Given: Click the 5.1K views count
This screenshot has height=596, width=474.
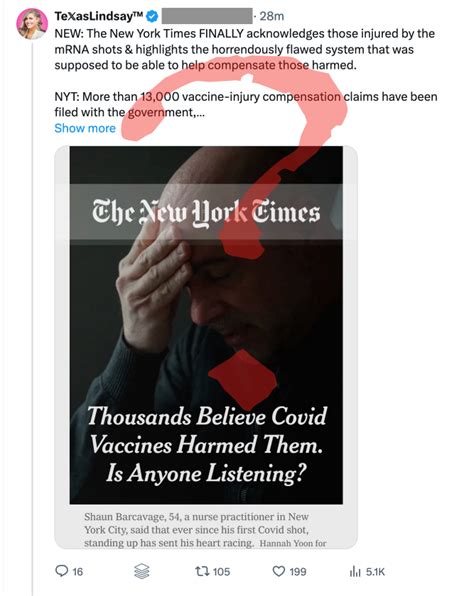Looking at the screenshot, I should 376,572.
